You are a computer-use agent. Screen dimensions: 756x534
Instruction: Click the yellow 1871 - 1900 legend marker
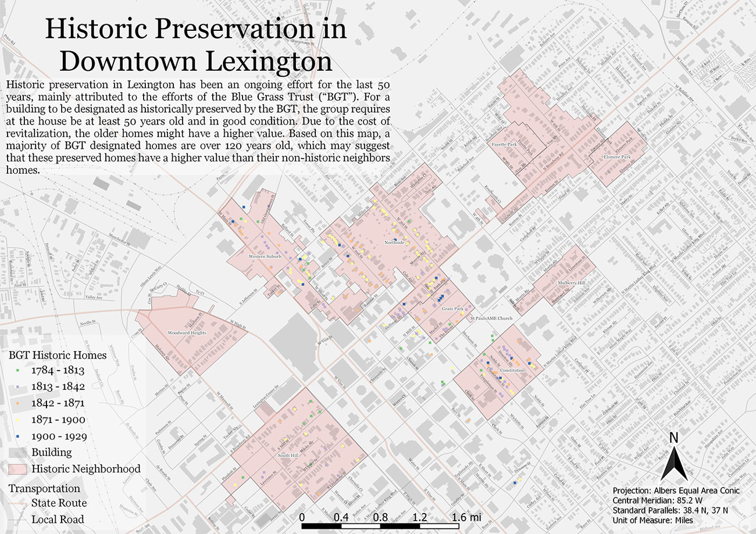click(18, 420)
